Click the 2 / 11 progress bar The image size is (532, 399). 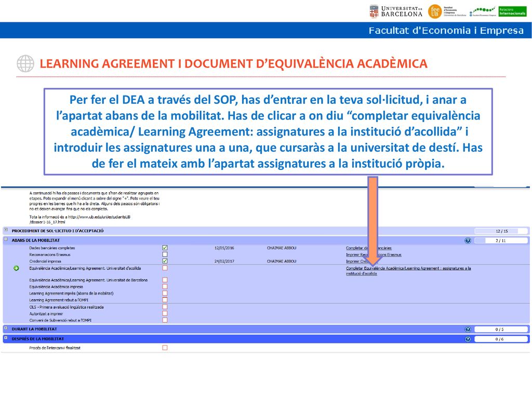click(x=501, y=241)
